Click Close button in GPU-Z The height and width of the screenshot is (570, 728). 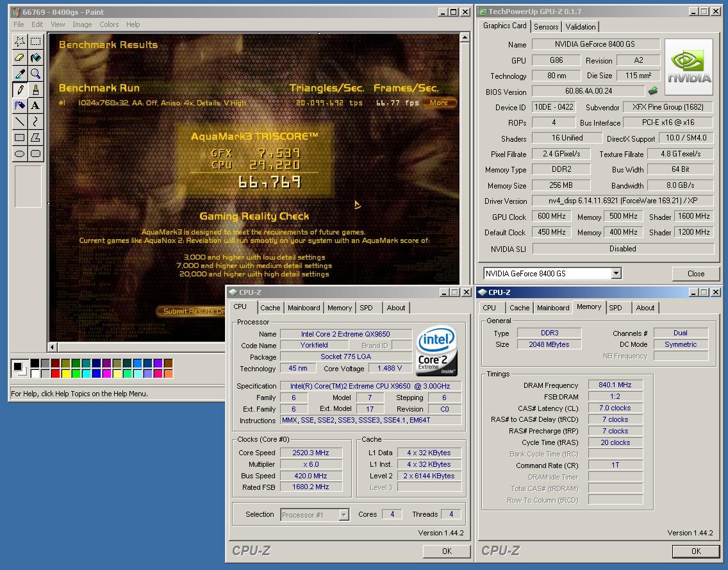click(695, 274)
